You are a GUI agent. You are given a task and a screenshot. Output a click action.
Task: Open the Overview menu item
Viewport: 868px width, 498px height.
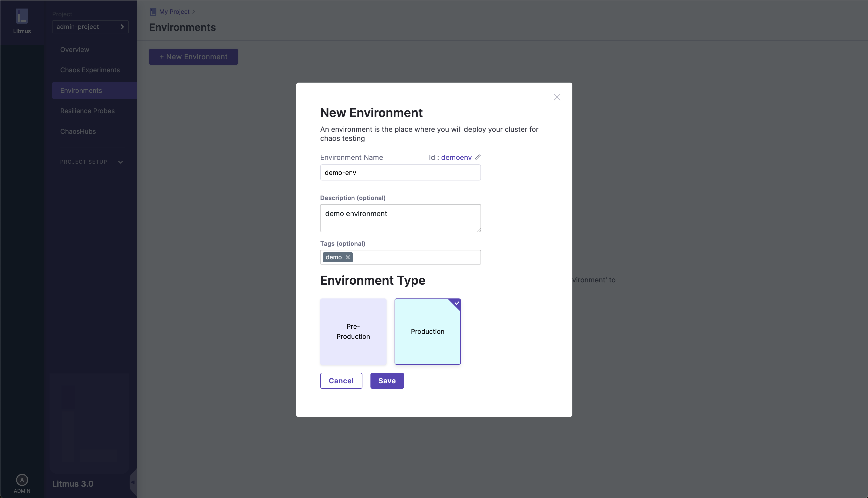coord(75,50)
